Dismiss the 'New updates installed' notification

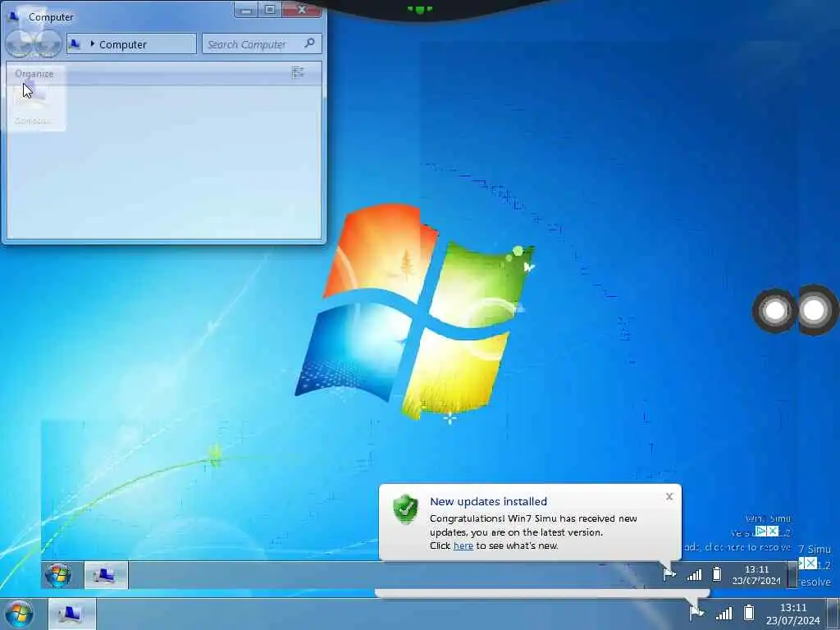pyautogui.click(x=669, y=496)
